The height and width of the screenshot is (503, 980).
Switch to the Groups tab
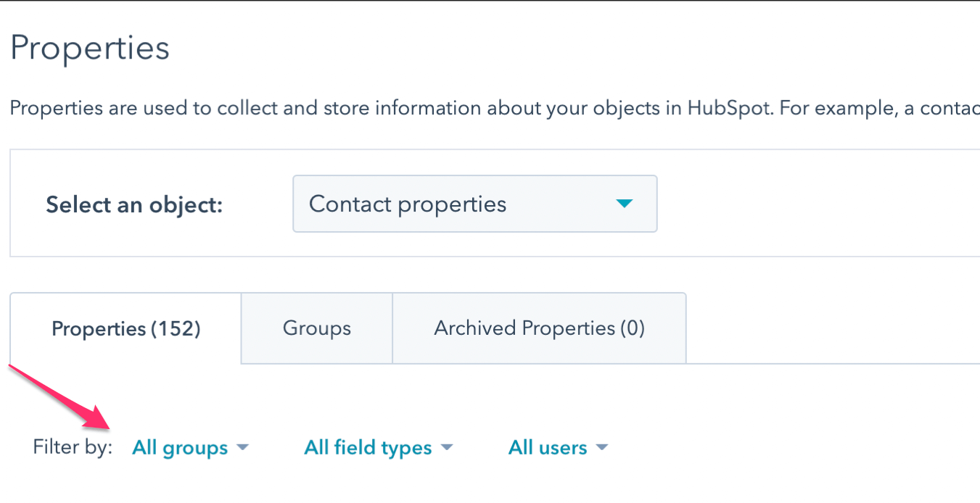pyautogui.click(x=316, y=328)
